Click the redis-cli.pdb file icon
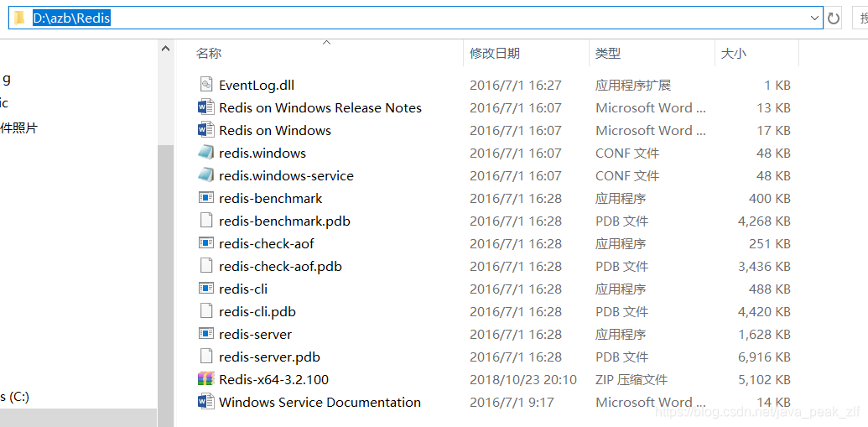The height and width of the screenshot is (427, 868). (206, 311)
